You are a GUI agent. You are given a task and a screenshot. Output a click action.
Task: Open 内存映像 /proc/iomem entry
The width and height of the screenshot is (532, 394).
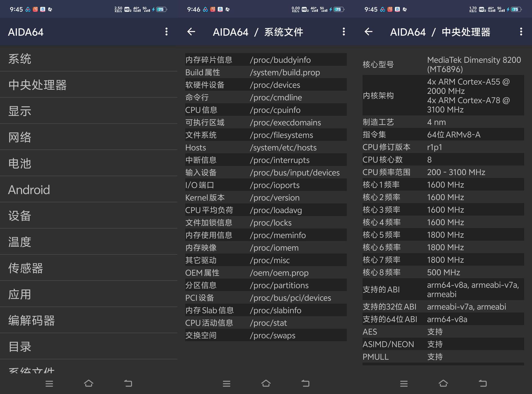266,248
